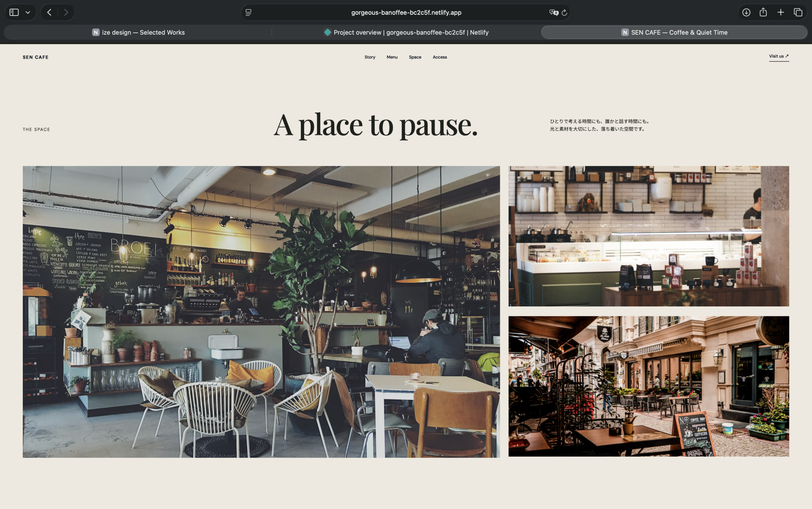Screen dimensions: 812x509
Task: Switch to the ize design Selected Works tab
Action: (138, 32)
